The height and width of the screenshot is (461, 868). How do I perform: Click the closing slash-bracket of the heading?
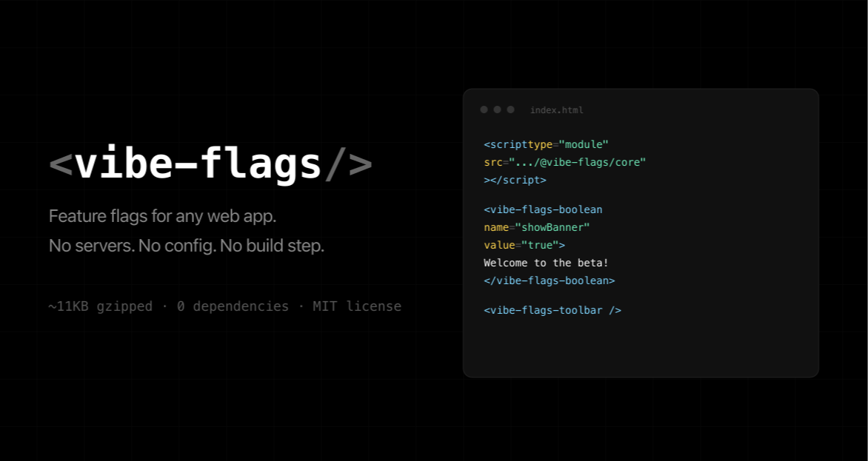coord(348,164)
